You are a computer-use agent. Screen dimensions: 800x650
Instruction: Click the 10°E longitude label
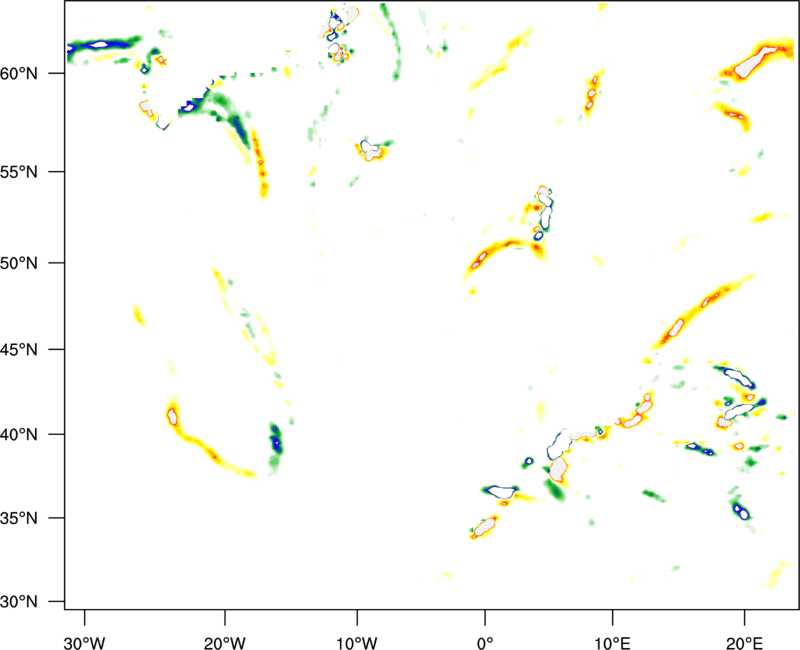[612, 642]
